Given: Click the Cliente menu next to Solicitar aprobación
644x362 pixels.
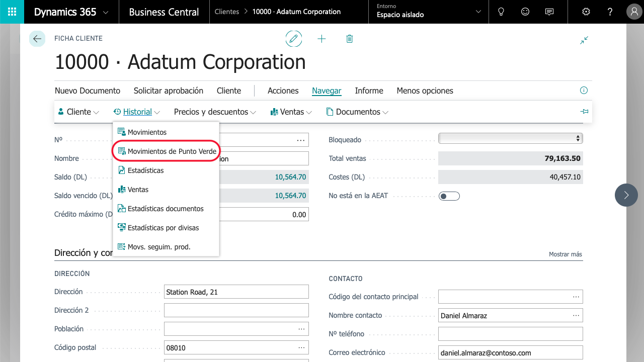Looking at the screenshot, I should click(x=229, y=90).
